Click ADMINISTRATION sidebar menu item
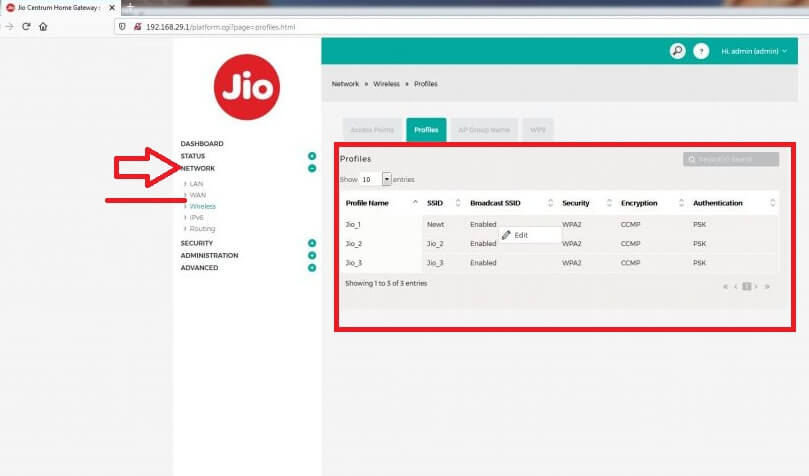Screen dimensions: 809x476 coord(209,255)
